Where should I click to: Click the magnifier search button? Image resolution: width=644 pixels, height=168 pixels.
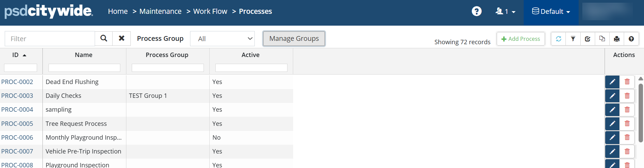(x=104, y=38)
